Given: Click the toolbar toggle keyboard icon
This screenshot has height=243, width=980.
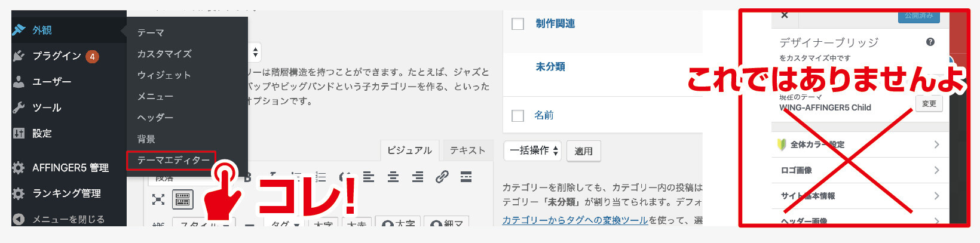Looking at the screenshot, I should point(183,199).
